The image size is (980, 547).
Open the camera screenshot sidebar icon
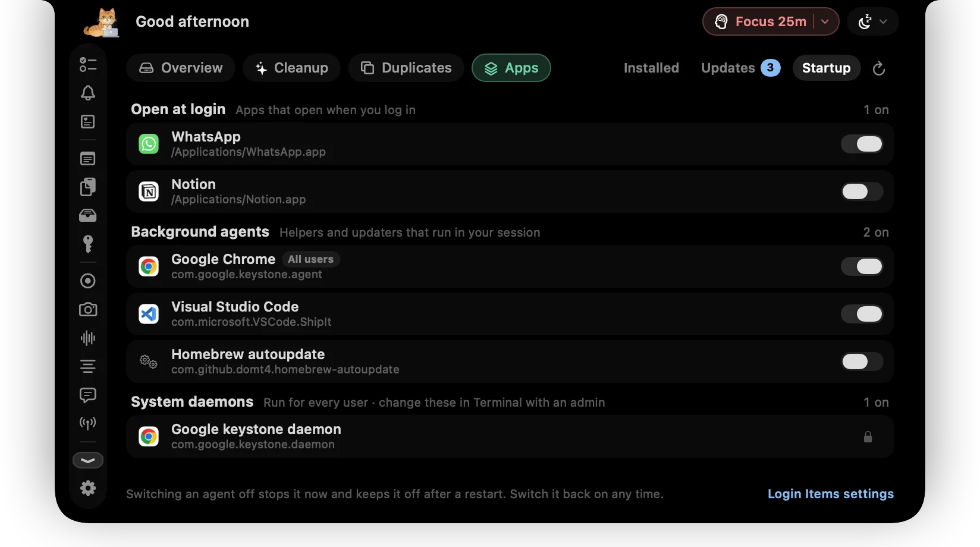[88, 309]
